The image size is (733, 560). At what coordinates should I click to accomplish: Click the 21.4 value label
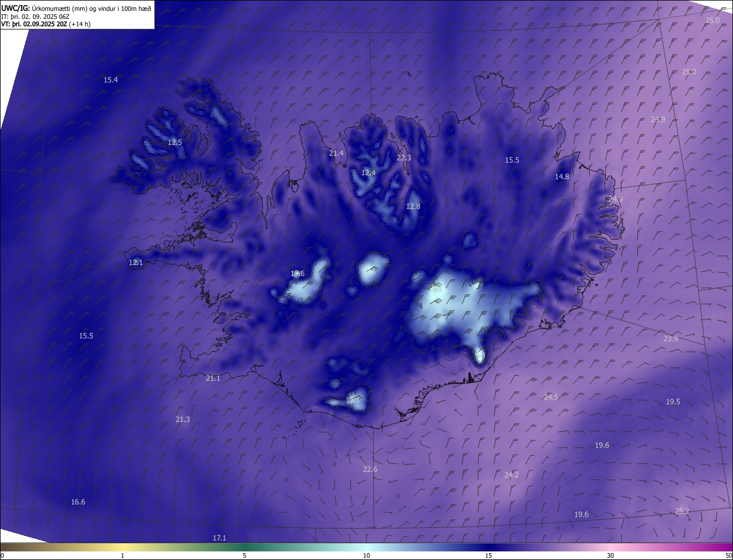tap(336, 153)
